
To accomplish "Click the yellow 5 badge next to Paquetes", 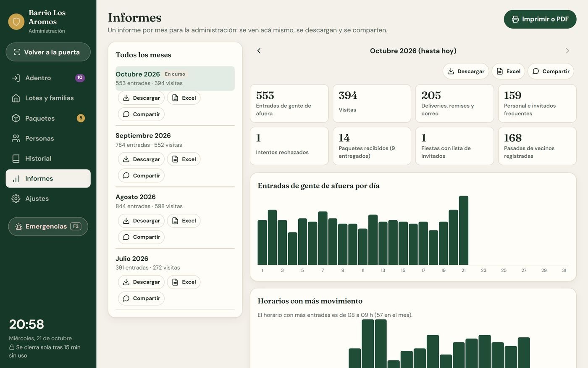I will (x=81, y=118).
